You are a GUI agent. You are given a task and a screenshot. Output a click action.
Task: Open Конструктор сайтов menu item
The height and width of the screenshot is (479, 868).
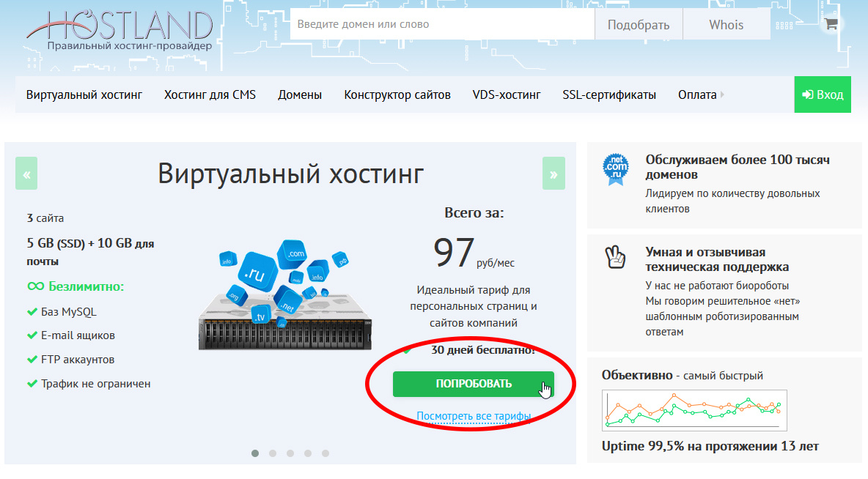point(397,94)
